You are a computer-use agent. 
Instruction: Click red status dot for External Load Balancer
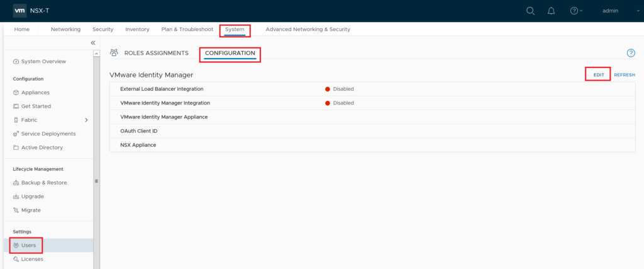click(x=328, y=89)
